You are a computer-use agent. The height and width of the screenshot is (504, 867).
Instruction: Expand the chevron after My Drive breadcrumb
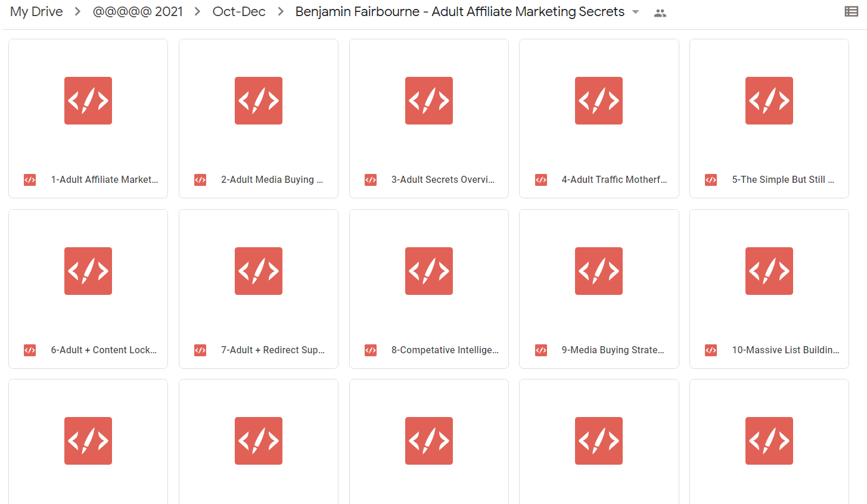[77, 12]
